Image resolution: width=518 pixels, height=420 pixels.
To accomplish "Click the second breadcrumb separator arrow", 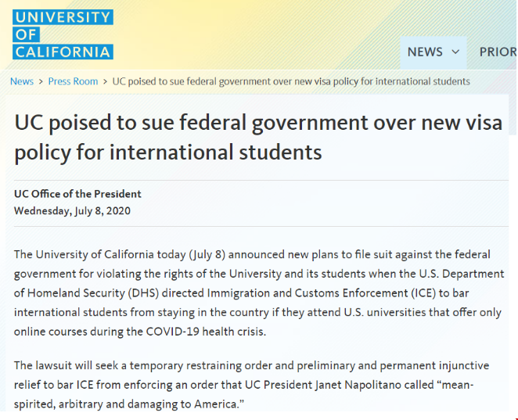I will [x=105, y=81].
